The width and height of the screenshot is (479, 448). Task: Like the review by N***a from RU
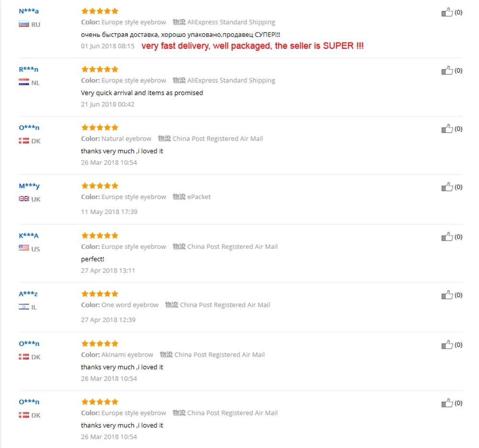pos(447,12)
